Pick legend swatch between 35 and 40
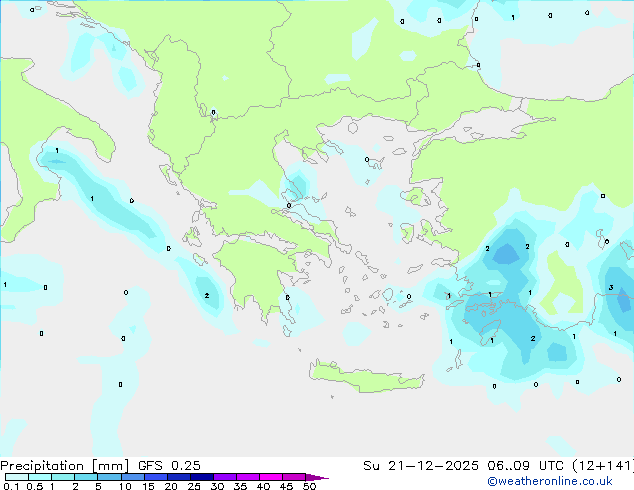634x490 pixels. coord(248,477)
